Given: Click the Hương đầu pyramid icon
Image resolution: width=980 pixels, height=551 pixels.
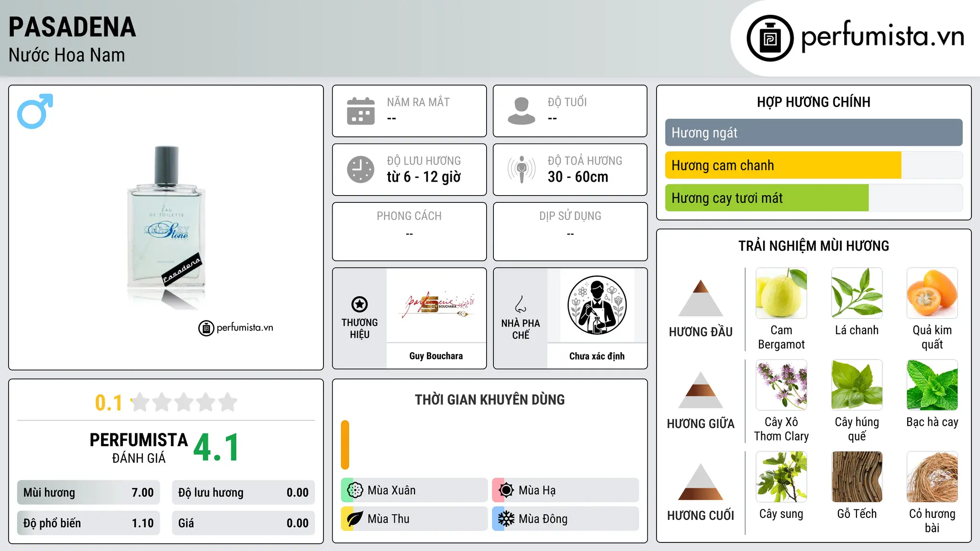Looking at the screenshot, I should click(701, 298).
